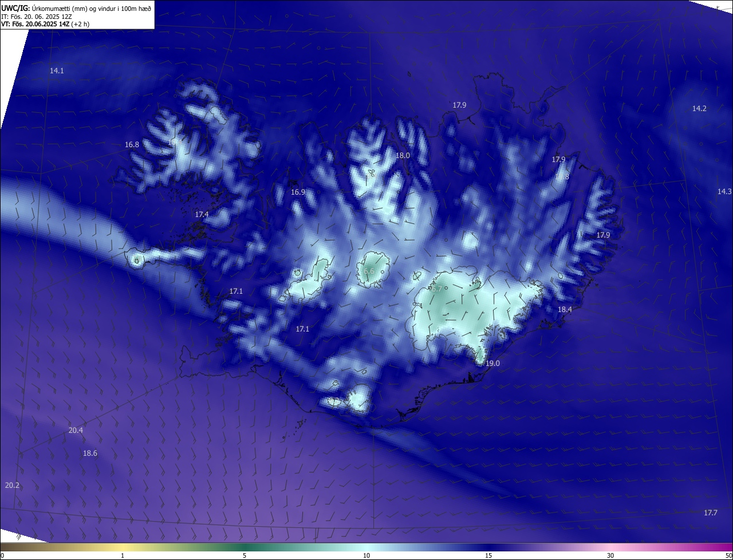This screenshot has height=560, width=733.
Task: Click the 20.2 value on the map
Action: coord(12,486)
